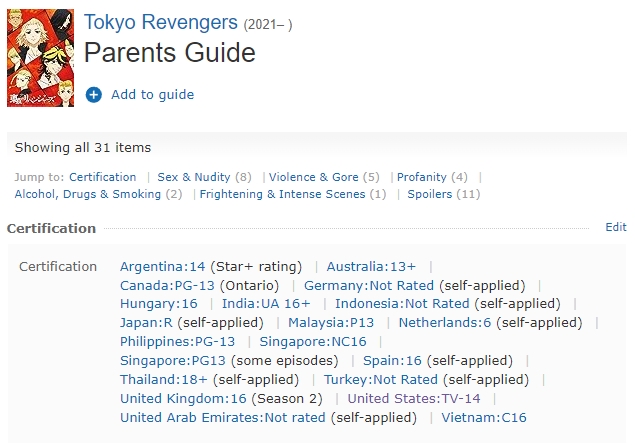Open the Japan:R certification link
This screenshot has height=447, width=635.
(146, 323)
